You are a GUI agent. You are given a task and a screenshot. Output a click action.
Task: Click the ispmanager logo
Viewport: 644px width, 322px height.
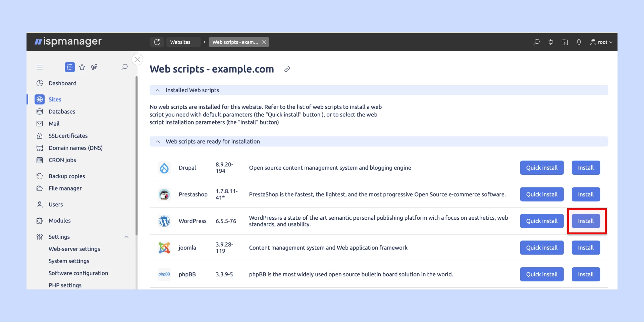(68, 42)
